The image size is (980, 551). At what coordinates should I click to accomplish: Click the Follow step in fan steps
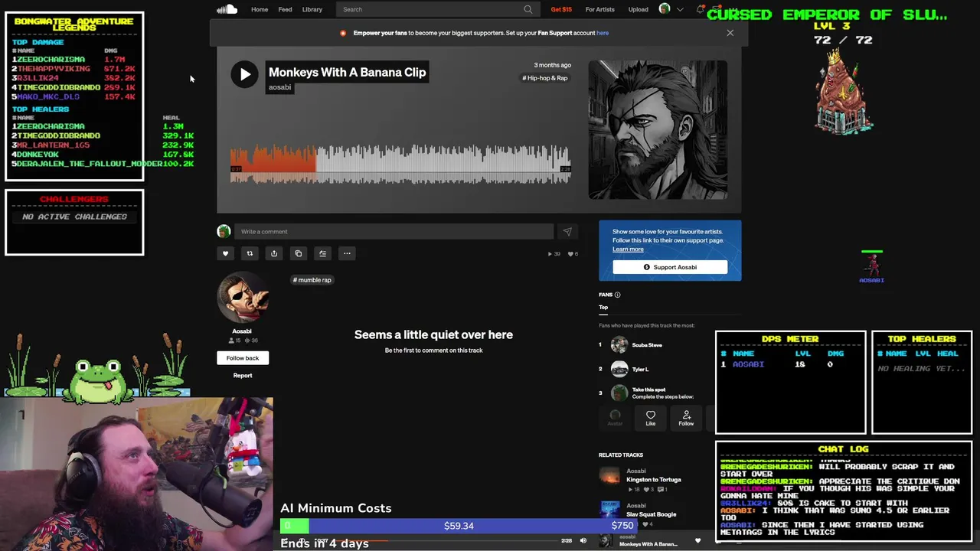pyautogui.click(x=686, y=419)
